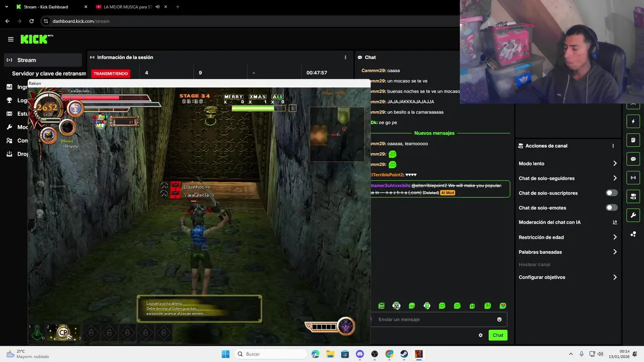
Task: Open Servidor y clave de retransmisión
Action: tap(49, 73)
